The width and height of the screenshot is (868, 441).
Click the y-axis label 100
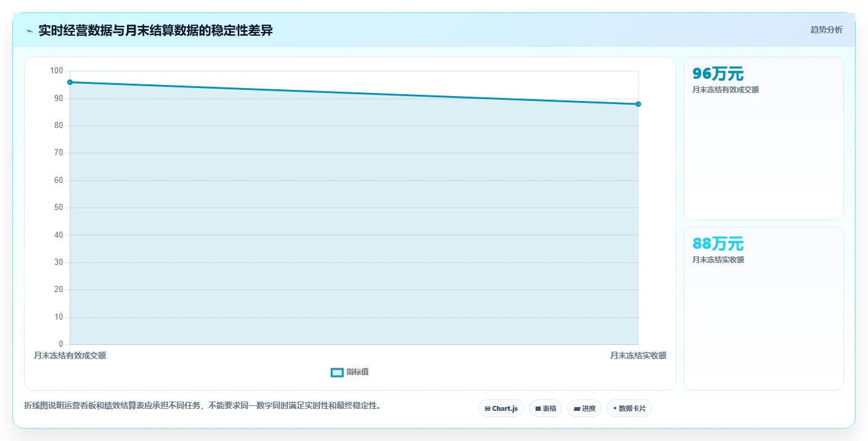click(57, 71)
